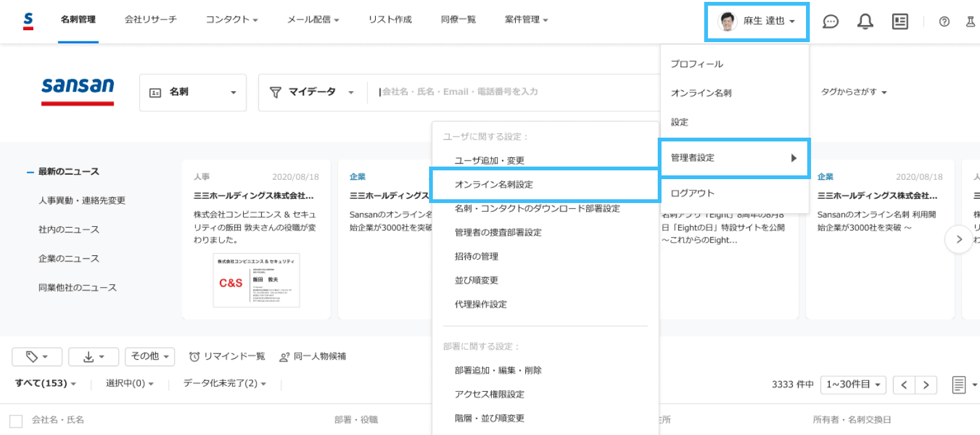Show 企業のニュース
The height and width of the screenshot is (435, 980).
(x=68, y=258)
